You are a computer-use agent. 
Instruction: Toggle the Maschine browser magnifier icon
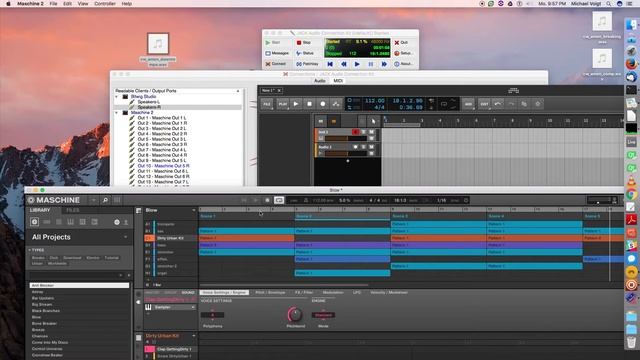[105, 200]
